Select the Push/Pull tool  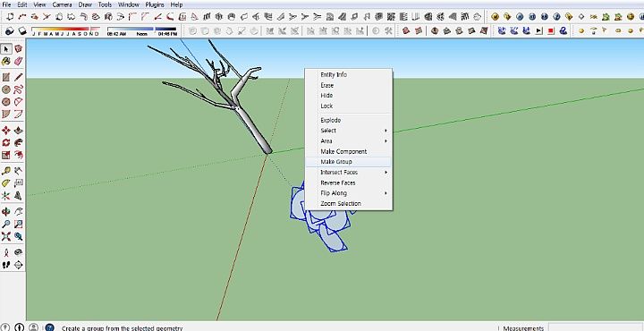pos(19,131)
